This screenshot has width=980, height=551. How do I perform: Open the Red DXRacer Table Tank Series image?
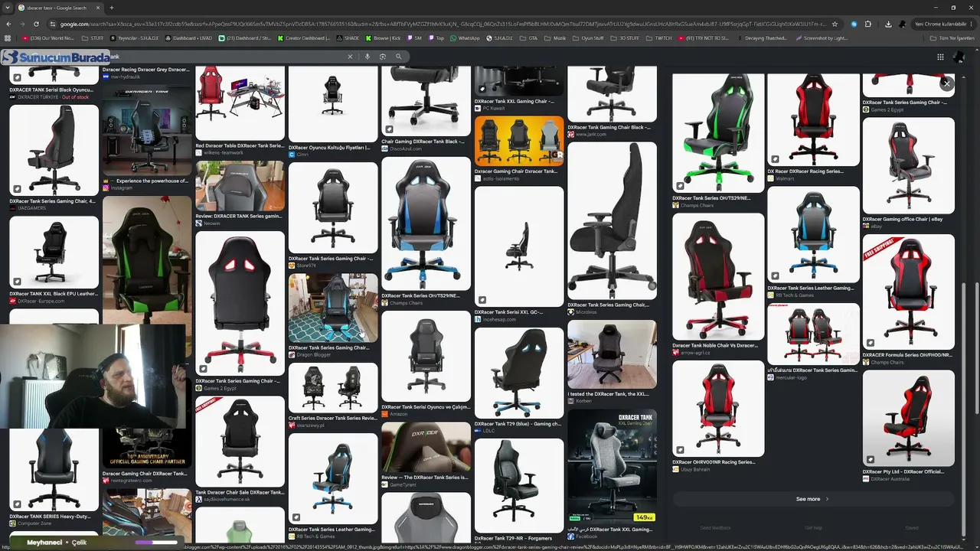pyautogui.click(x=240, y=103)
